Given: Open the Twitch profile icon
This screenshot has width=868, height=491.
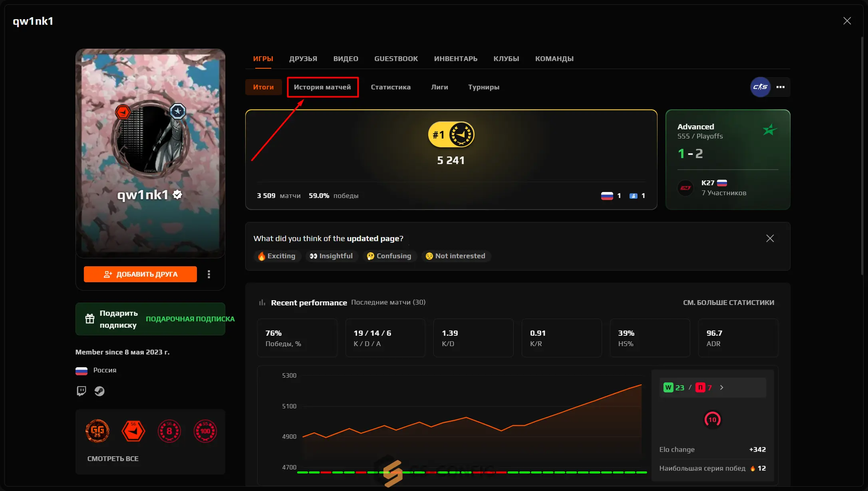Looking at the screenshot, I should 81,391.
